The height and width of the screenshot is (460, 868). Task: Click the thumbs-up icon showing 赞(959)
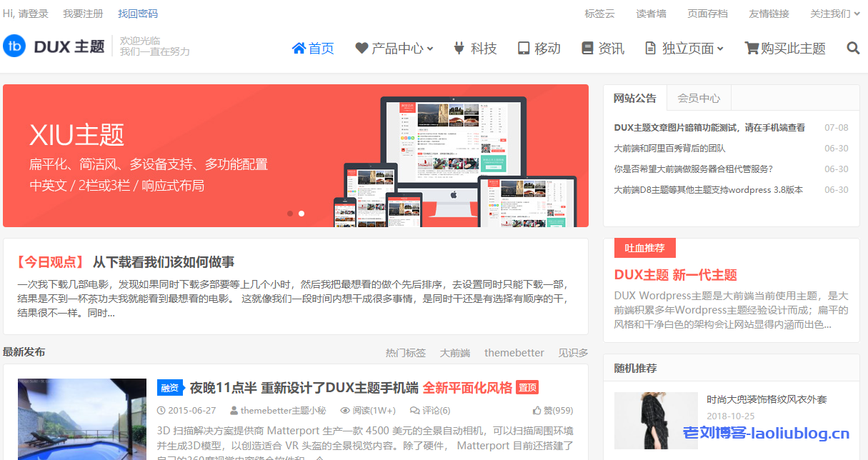point(535,409)
